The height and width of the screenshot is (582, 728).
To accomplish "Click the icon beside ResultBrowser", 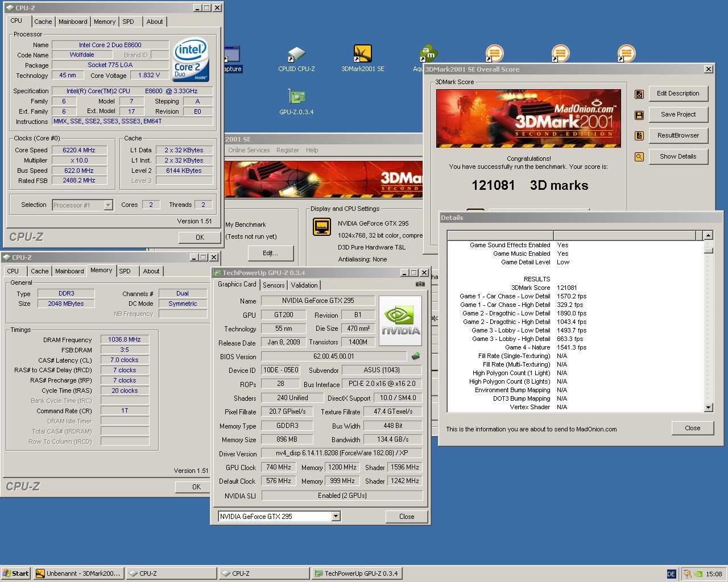I will point(639,136).
